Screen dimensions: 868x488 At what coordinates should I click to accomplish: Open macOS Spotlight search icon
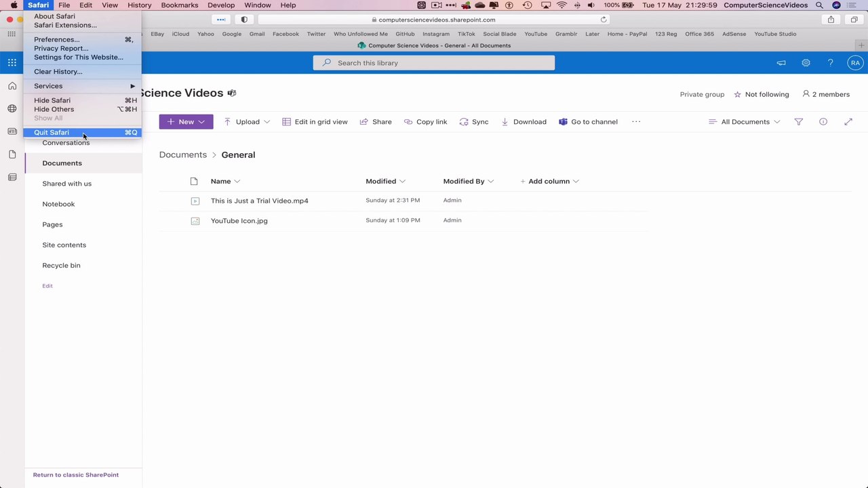click(x=819, y=5)
